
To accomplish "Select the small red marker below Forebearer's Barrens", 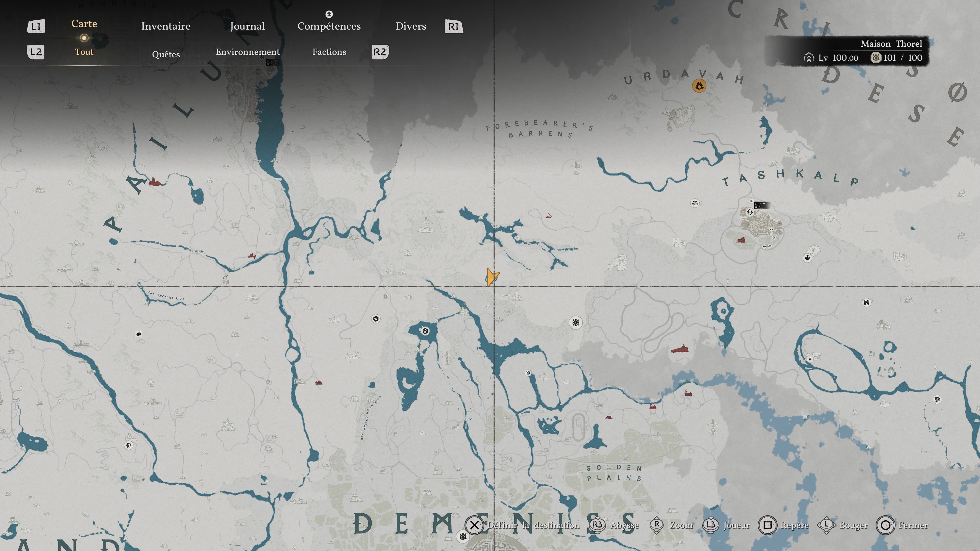I will point(548,216).
